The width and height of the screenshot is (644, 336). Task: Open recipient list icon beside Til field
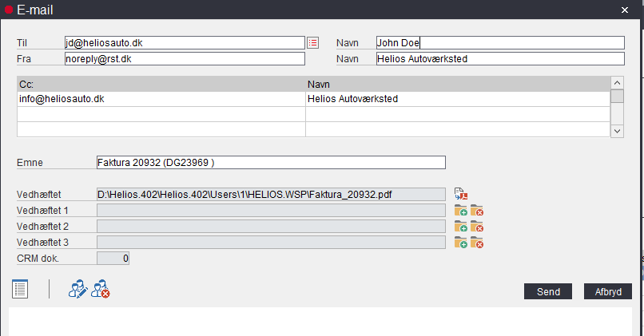tap(312, 43)
